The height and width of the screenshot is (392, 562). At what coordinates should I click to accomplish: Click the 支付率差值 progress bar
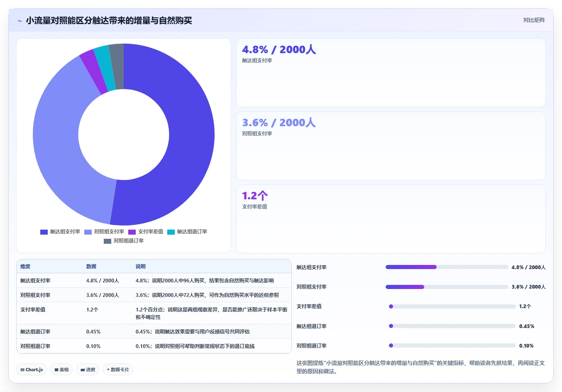pos(452,306)
